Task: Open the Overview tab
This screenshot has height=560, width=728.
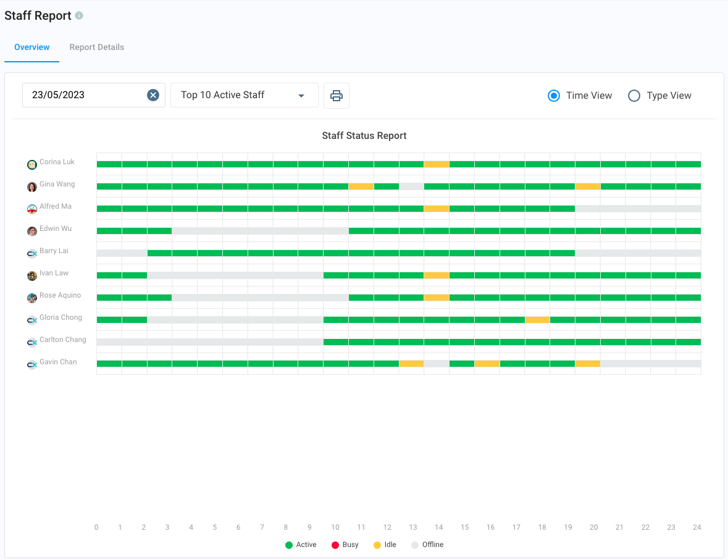Action: tap(31, 48)
